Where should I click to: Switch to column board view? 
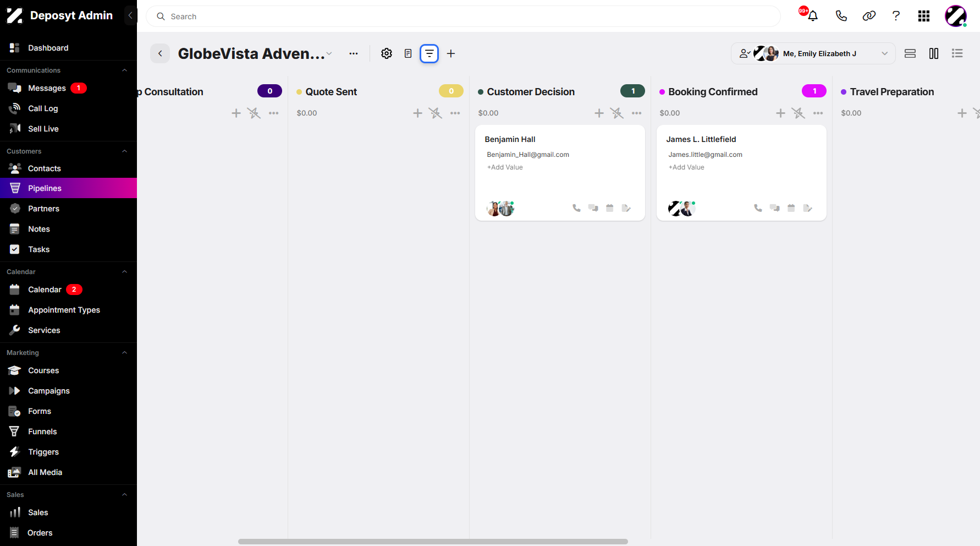pos(934,53)
